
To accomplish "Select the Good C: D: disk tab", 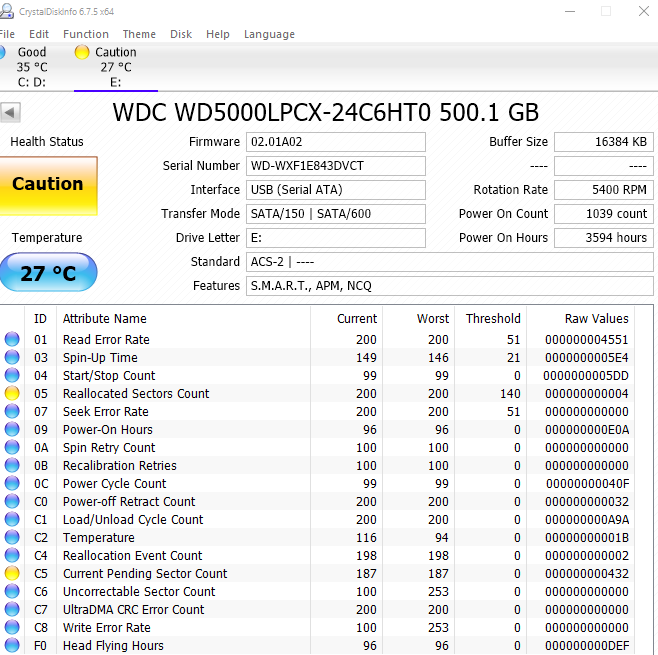I will click(x=25, y=67).
